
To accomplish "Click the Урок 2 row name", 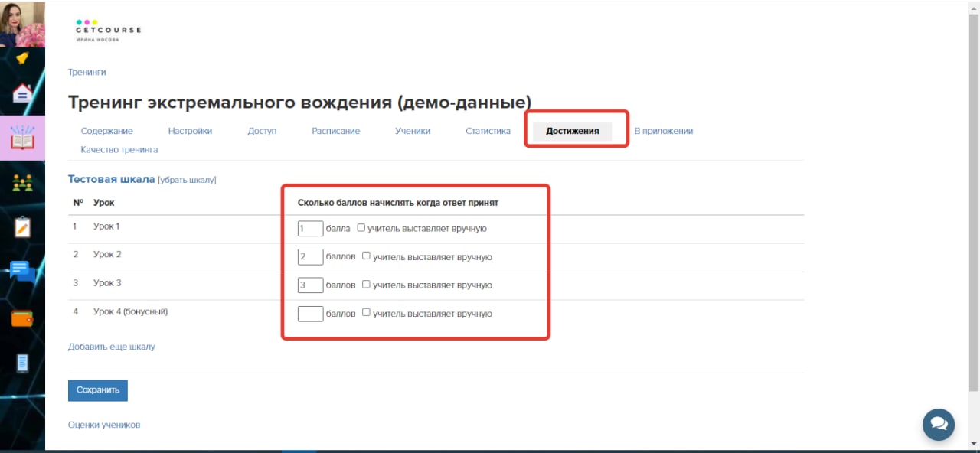I will click(x=107, y=254).
